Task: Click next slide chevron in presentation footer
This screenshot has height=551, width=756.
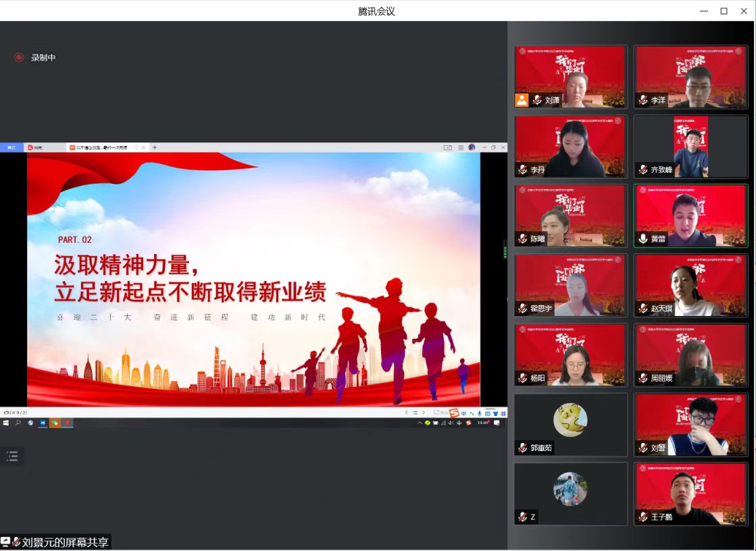Action: (x=424, y=413)
